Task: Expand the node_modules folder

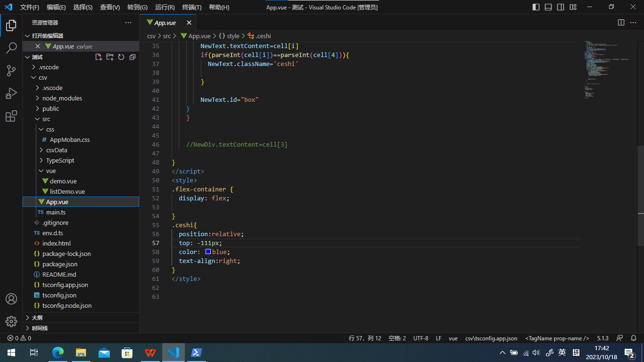Action: [x=62, y=98]
